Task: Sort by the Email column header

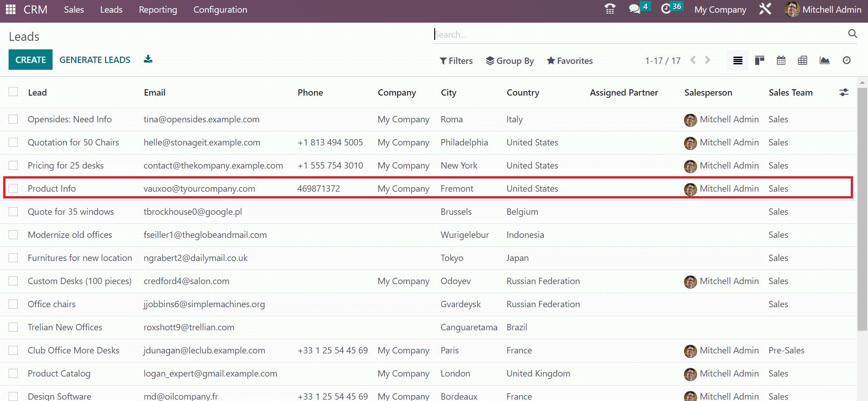Action: click(x=155, y=92)
